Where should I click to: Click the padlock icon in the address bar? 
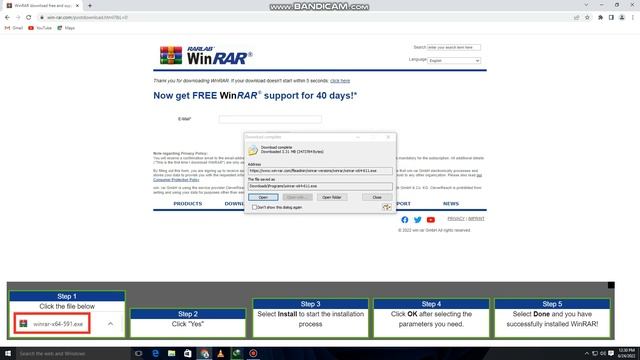[x=42, y=18]
